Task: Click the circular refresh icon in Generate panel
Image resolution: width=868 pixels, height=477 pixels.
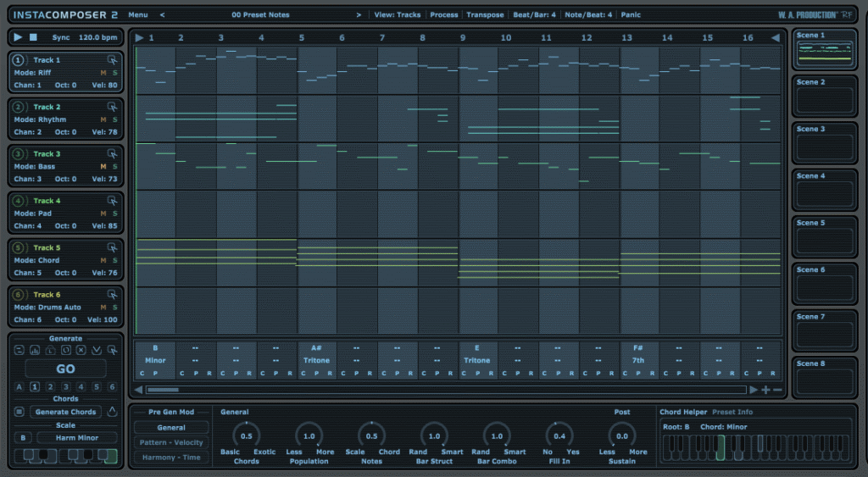Action: (66, 350)
